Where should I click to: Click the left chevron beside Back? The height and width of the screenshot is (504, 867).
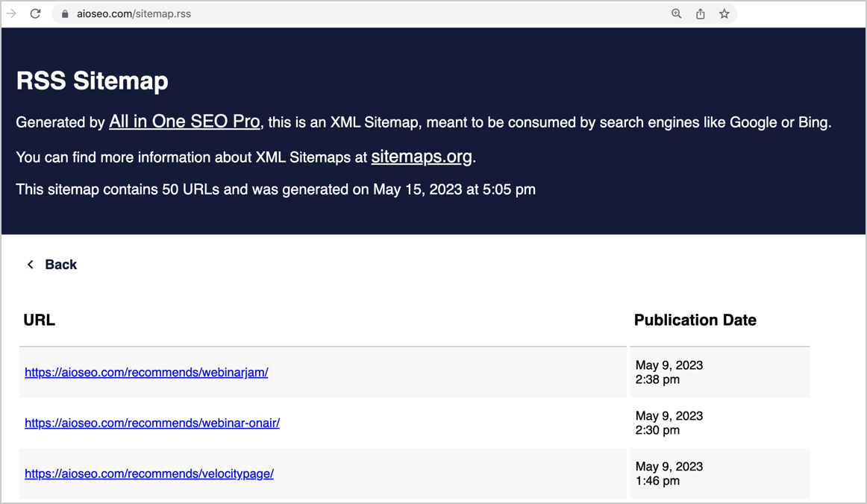(31, 265)
